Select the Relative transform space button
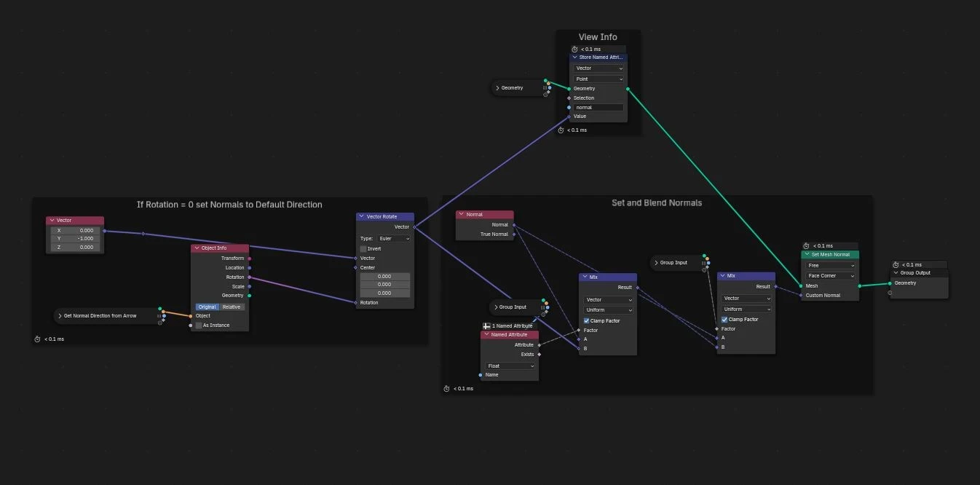980x485 pixels. click(x=232, y=307)
